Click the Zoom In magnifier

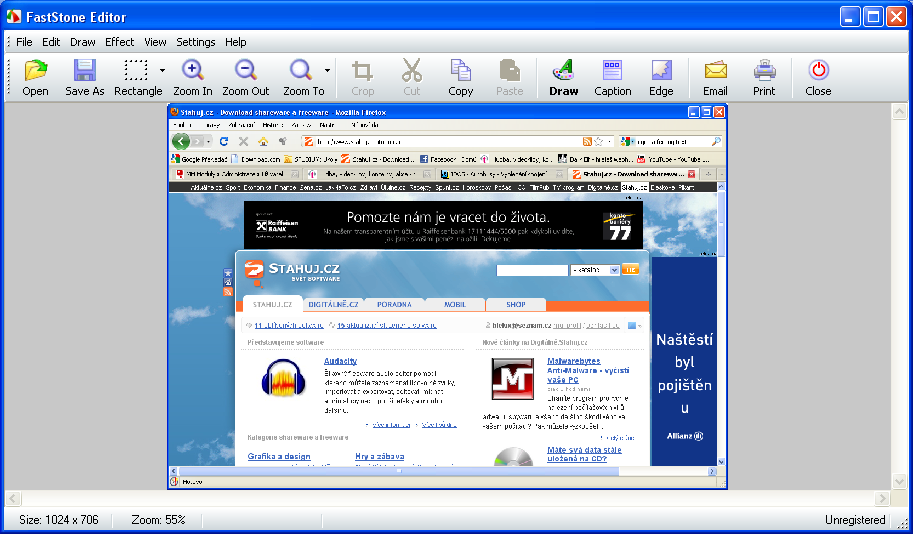point(193,70)
